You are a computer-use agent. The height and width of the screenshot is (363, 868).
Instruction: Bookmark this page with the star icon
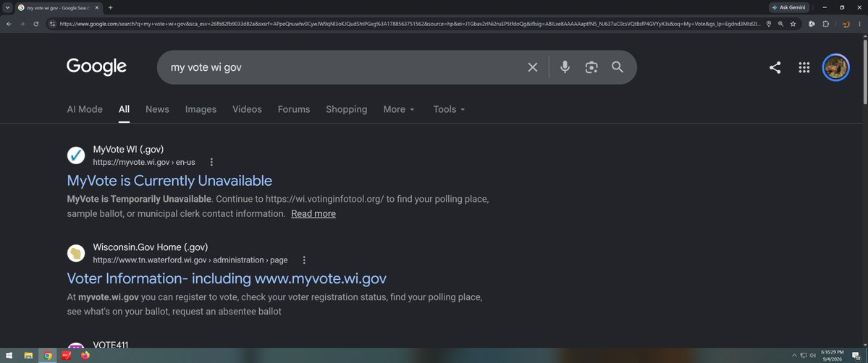tap(793, 24)
